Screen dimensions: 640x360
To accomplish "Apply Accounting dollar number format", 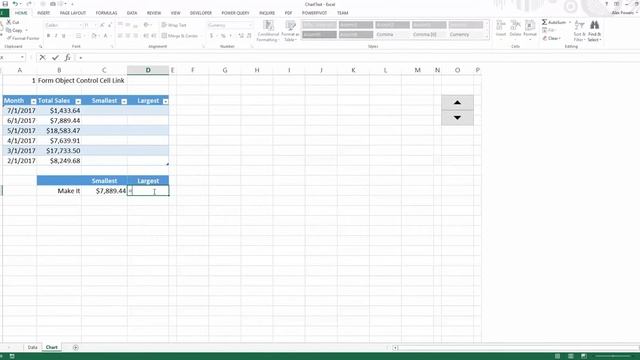I will (211, 36).
